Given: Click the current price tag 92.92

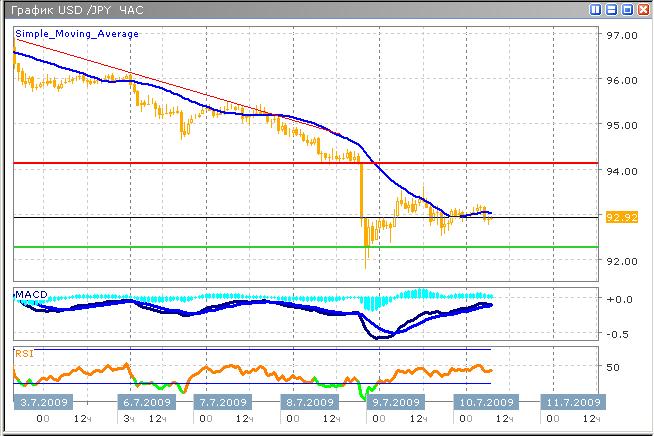Looking at the screenshot, I should coord(622,217).
